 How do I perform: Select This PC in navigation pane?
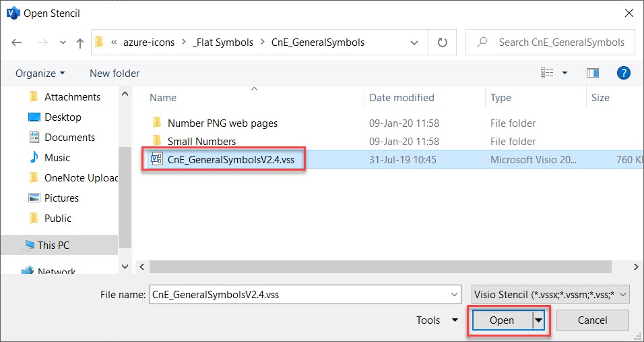click(x=53, y=245)
